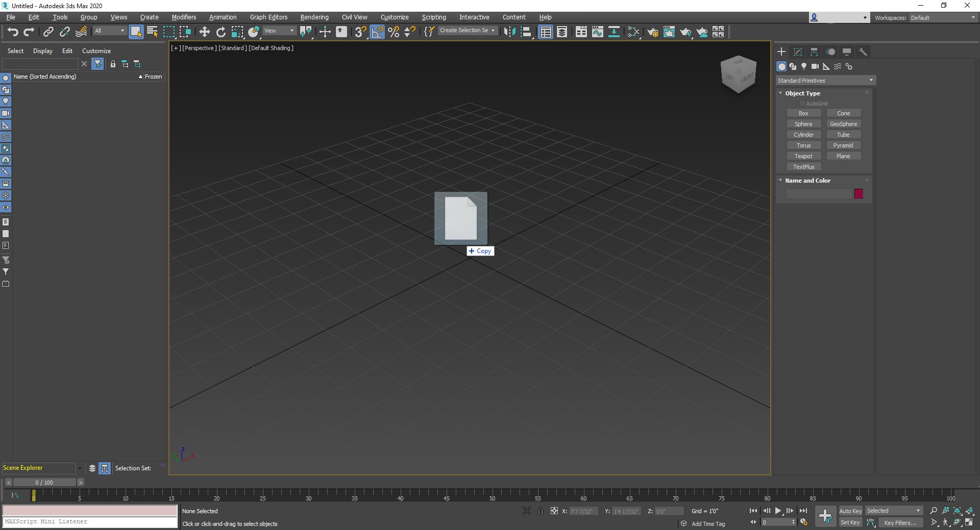Open the Curve Editor icon
This screenshot has width=980, height=530.
click(x=597, y=32)
